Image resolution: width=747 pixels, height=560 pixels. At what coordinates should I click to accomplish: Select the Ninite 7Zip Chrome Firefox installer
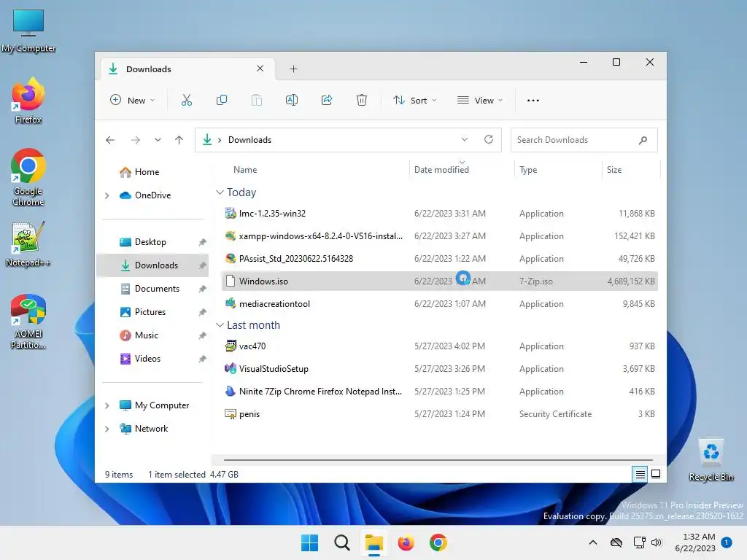[x=440, y=392]
